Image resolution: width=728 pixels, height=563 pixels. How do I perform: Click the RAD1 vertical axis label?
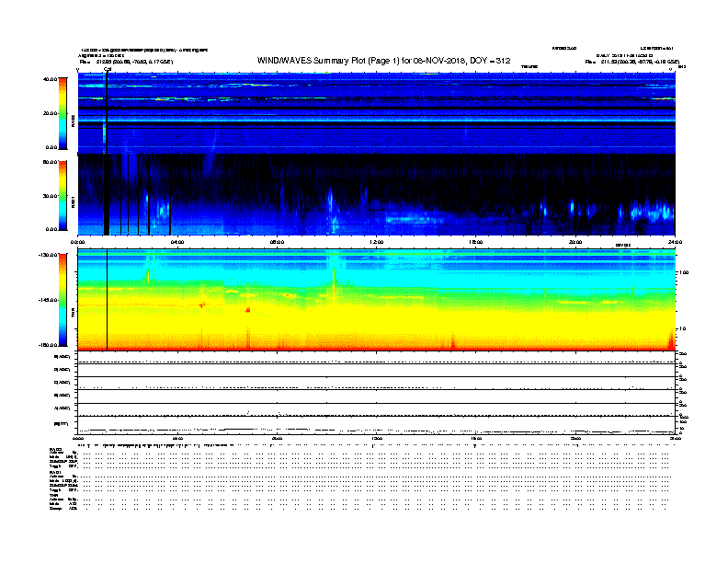[73, 201]
